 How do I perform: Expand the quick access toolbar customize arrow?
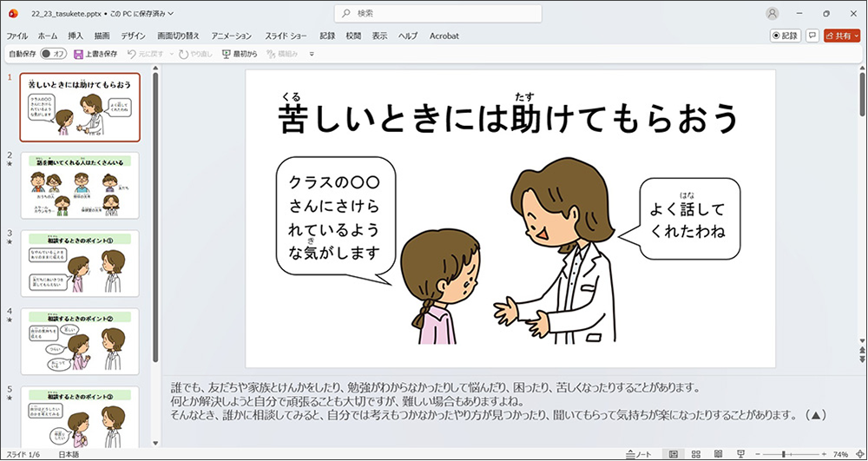tap(312, 54)
